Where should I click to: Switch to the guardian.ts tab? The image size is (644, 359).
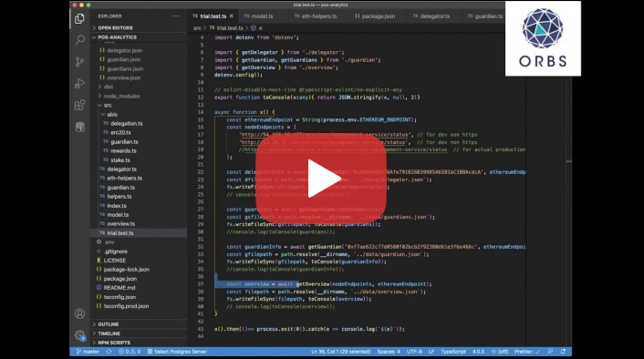(485, 16)
